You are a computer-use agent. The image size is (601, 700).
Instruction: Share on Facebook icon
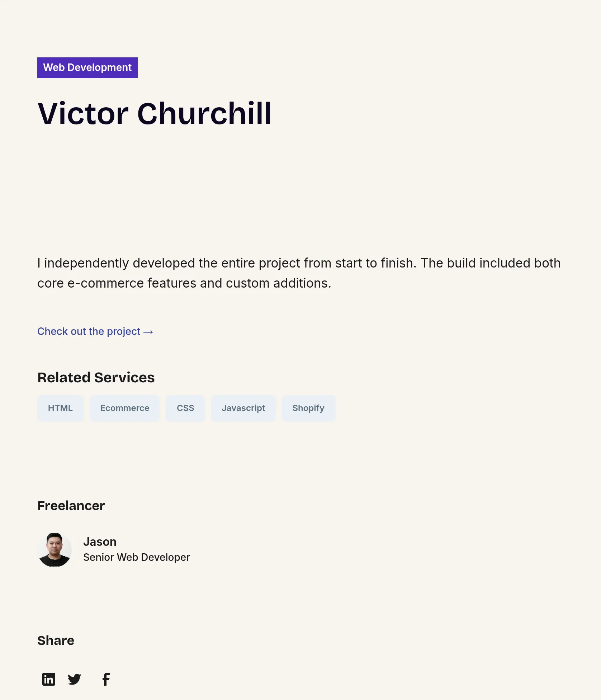click(x=106, y=679)
